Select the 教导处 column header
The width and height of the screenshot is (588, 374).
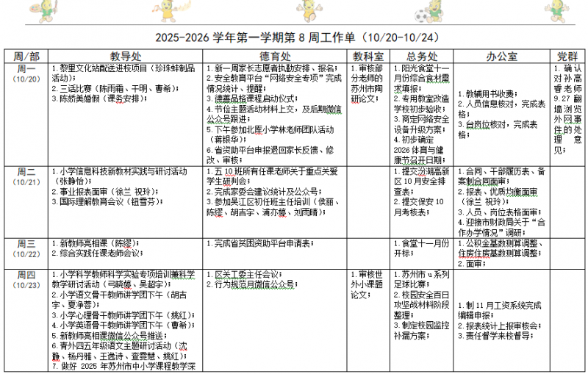pyautogui.click(x=125, y=56)
